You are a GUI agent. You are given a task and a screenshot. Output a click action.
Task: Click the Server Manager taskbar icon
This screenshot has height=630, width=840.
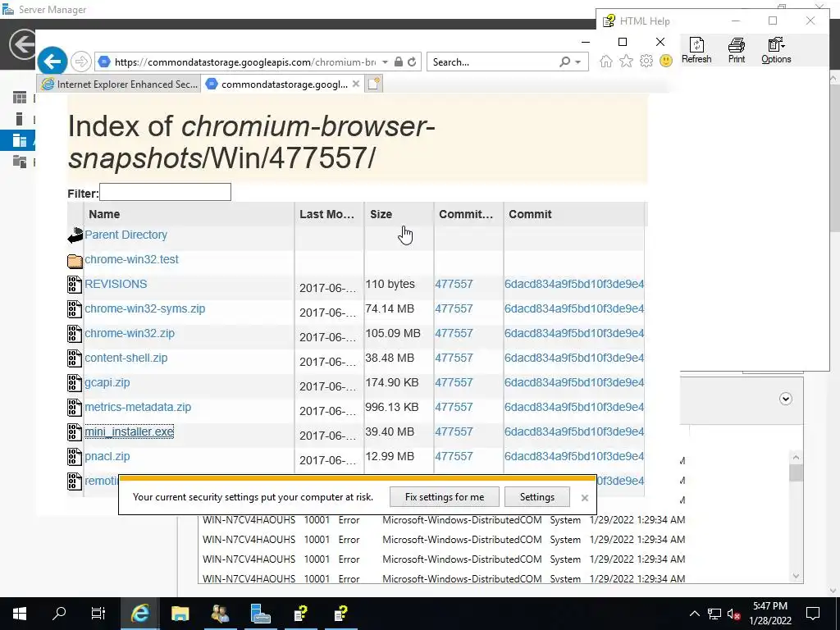pyautogui.click(x=260, y=614)
